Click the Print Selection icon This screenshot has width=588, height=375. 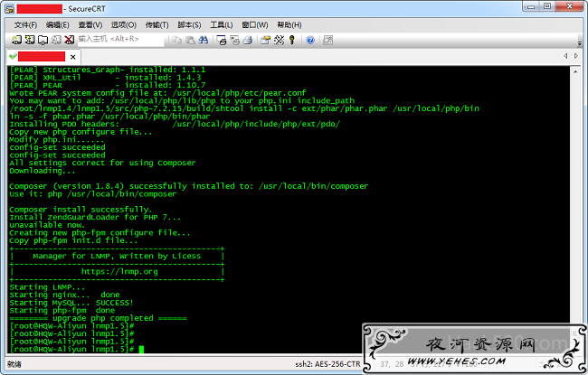tap(235, 40)
